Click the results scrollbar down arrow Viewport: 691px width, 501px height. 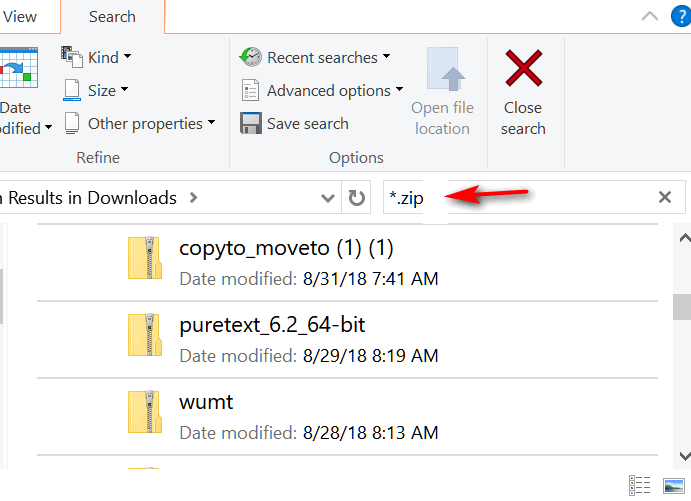coord(684,456)
